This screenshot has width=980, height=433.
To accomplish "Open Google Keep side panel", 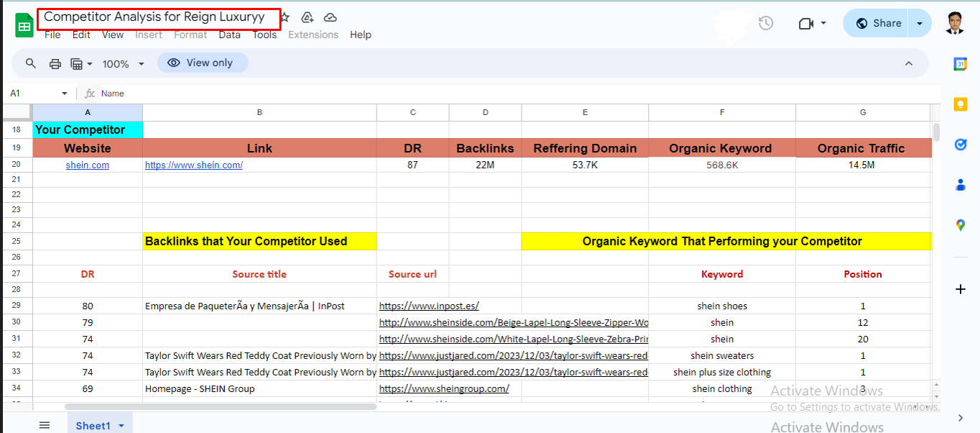I will (x=961, y=104).
